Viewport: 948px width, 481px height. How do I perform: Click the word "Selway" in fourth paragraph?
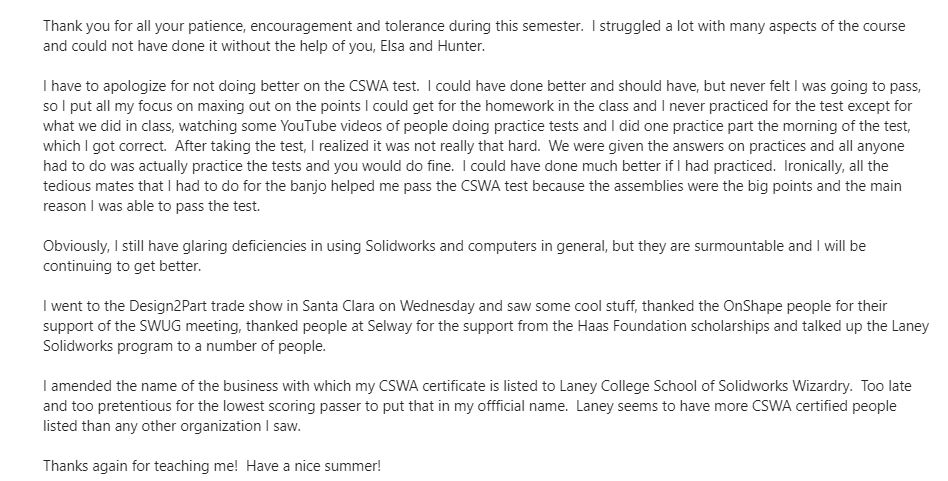[374, 326]
